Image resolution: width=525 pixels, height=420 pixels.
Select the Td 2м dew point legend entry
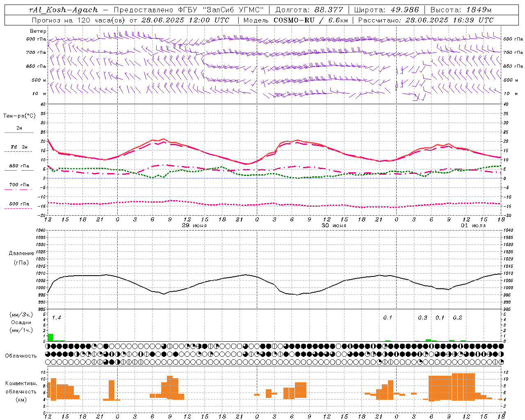(19, 147)
